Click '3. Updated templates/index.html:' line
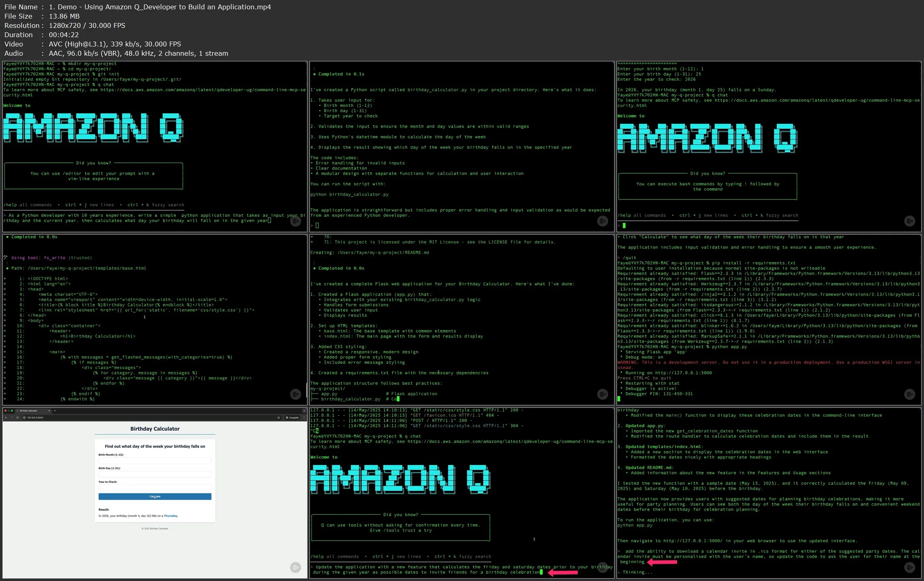The image size is (924, 581). pos(660,447)
